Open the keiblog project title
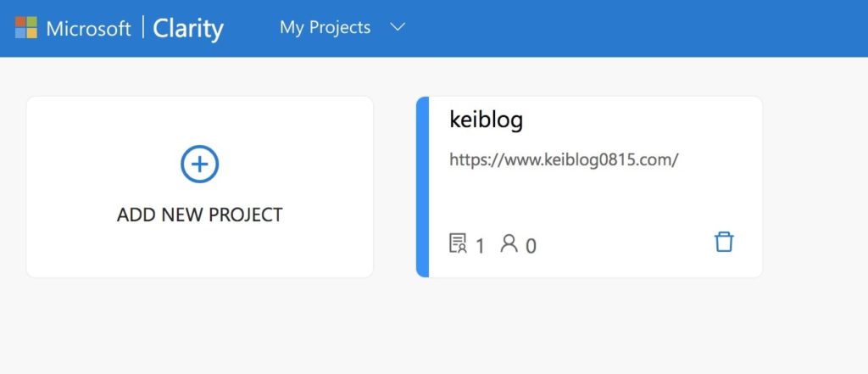The height and width of the screenshot is (374, 868). pos(486,120)
